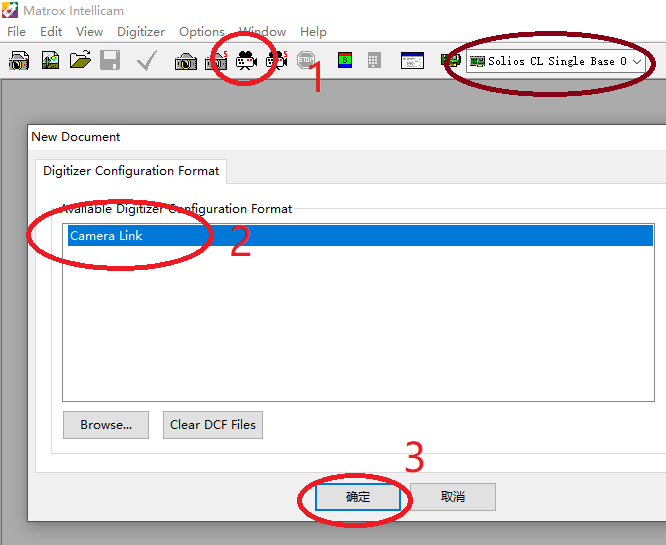Open the Options menu
The width and height of the screenshot is (666, 545).
pyautogui.click(x=202, y=31)
